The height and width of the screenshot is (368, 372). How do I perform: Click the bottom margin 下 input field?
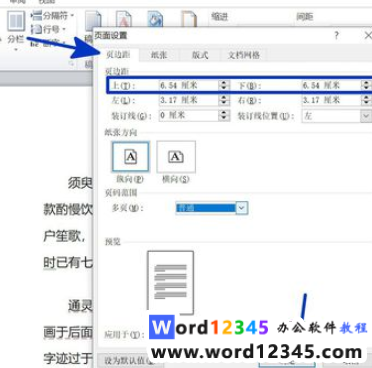(x=332, y=86)
